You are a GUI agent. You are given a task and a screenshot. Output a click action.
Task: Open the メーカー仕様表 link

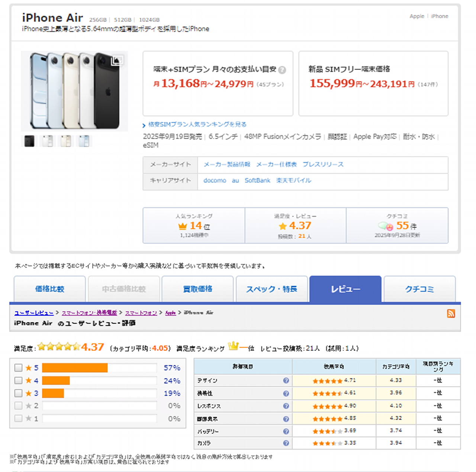(x=276, y=164)
